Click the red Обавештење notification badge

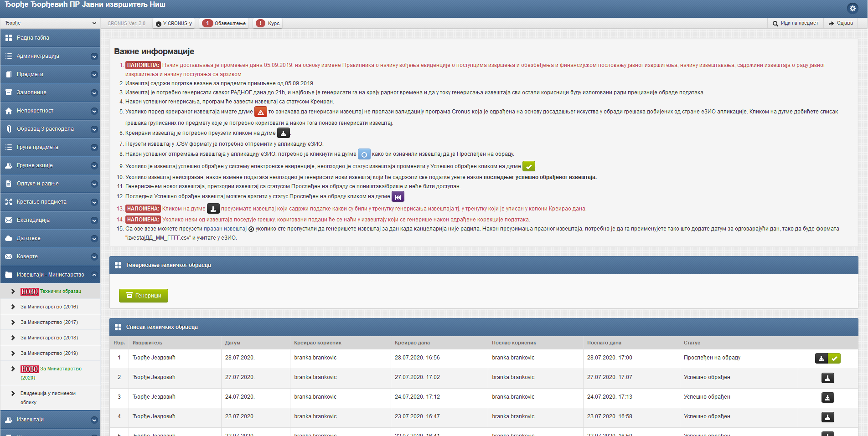point(207,23)
